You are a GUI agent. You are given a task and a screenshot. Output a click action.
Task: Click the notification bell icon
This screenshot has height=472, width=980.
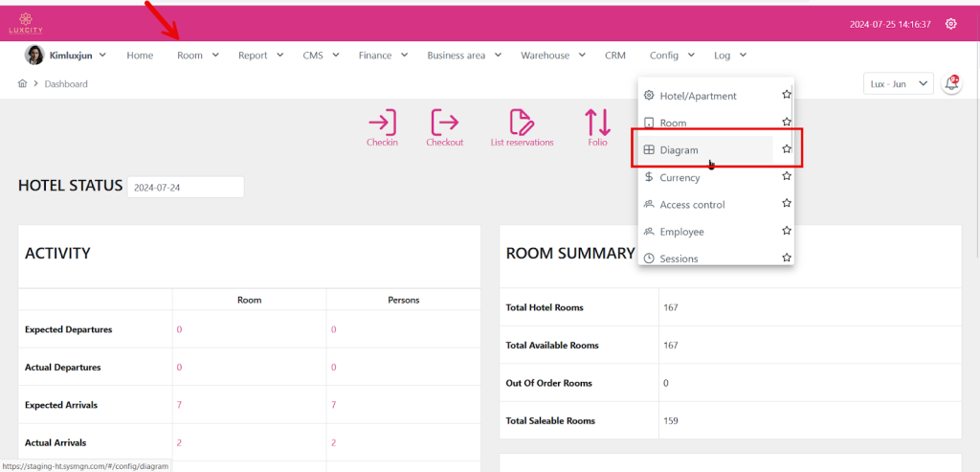pos(951,84)
